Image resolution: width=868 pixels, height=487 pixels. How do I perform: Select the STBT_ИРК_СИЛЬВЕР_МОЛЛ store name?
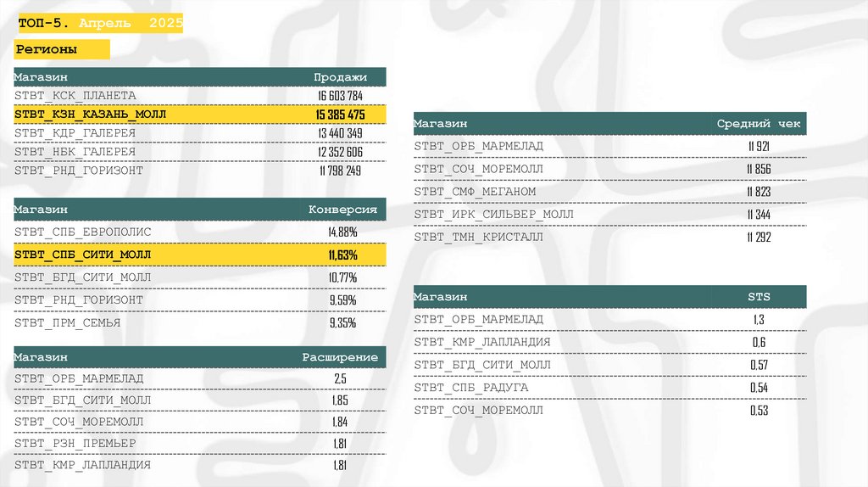493,215
